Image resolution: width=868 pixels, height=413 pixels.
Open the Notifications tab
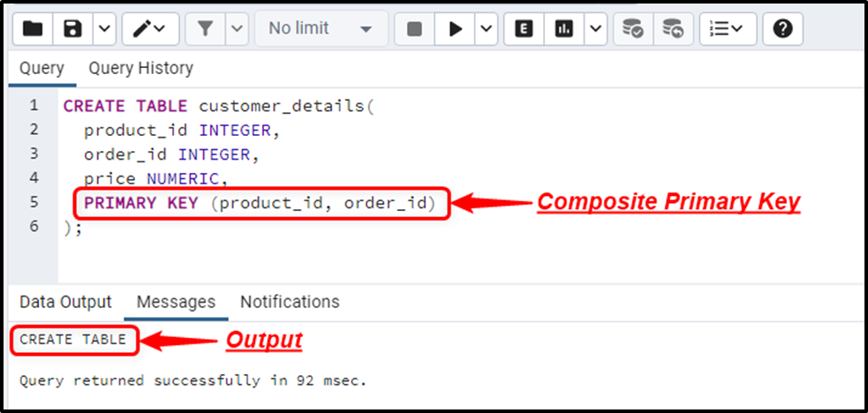pyautogui.click(x=290, y=302)
